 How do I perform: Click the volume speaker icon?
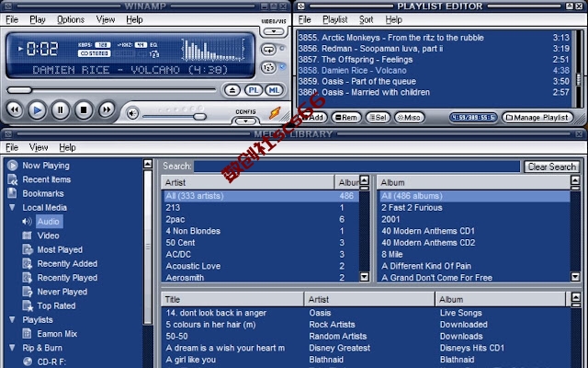click(132, 113)
